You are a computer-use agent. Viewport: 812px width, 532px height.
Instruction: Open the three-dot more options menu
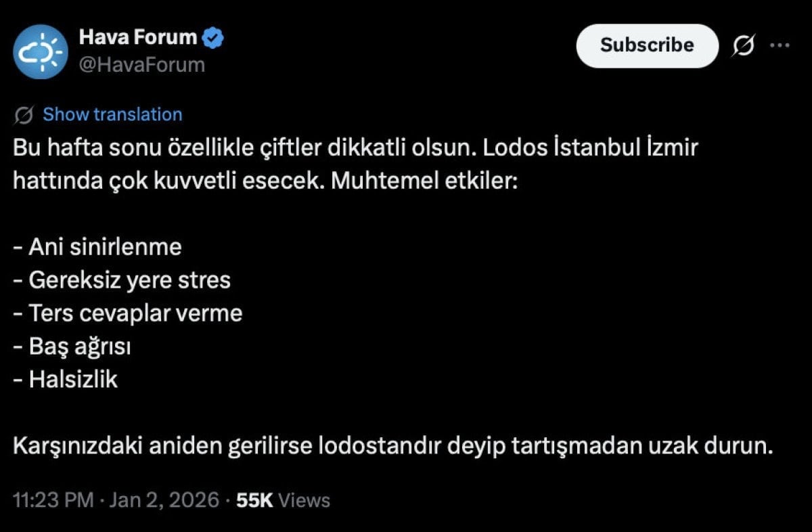tap(780, 45)
